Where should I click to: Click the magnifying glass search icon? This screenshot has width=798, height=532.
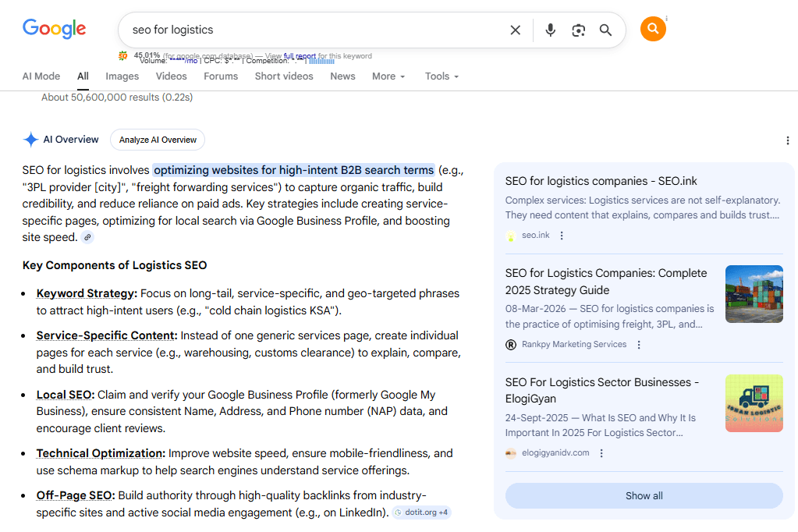click(x=605, y=30)
